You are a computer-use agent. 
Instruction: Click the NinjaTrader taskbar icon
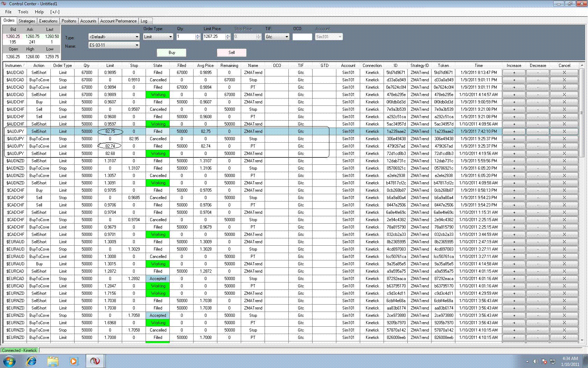click(x=95, y=361)
